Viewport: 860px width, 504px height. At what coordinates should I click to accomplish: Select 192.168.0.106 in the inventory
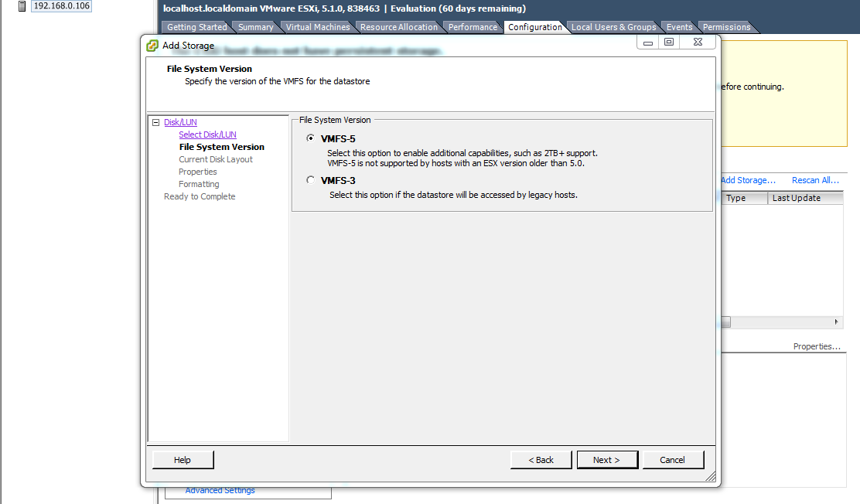(61, 6)
